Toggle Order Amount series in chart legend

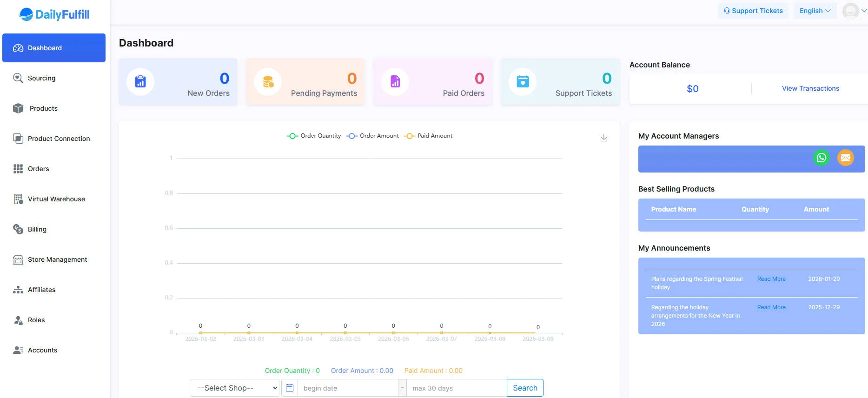[373, 136]
